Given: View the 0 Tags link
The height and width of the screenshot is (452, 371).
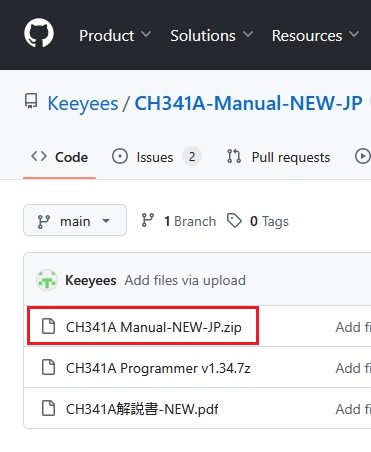Looking at the screenshot, I should click(258, 221).
